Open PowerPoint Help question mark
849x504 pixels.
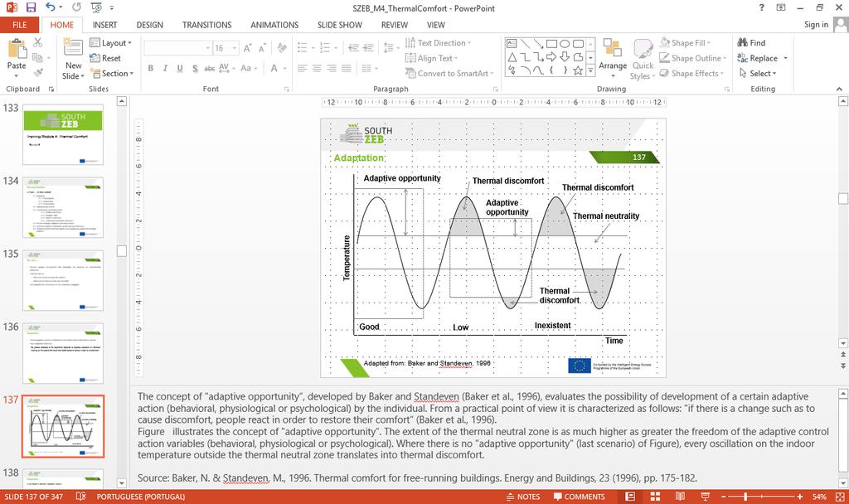coord(761,7)
